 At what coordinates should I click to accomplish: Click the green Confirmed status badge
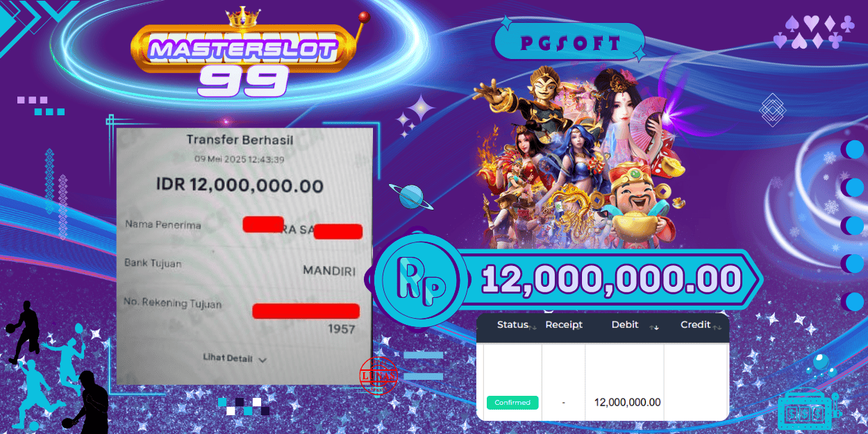(512, 403)
